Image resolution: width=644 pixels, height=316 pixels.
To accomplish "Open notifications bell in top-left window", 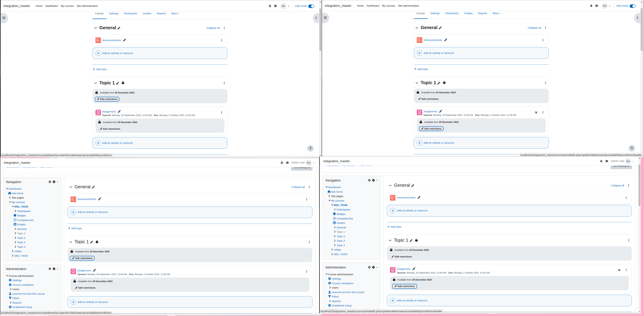I will coord(270,6).
